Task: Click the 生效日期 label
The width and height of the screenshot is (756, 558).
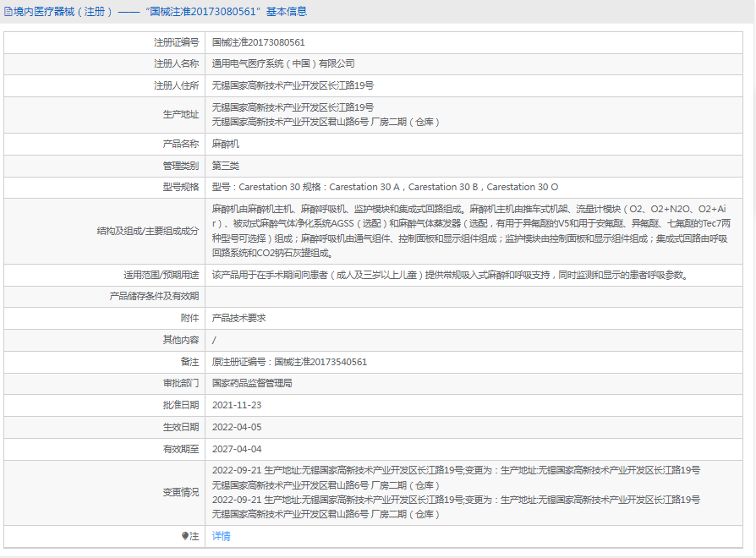Action: [181, 428]
